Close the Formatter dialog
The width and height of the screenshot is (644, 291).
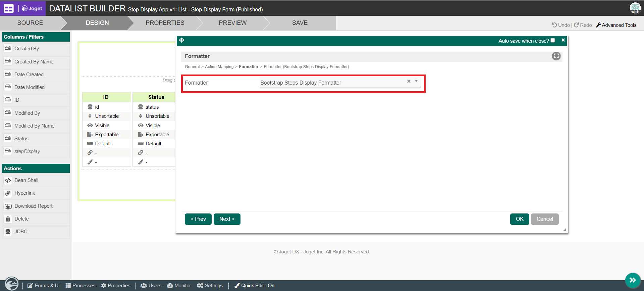click(x=563, y=40)
